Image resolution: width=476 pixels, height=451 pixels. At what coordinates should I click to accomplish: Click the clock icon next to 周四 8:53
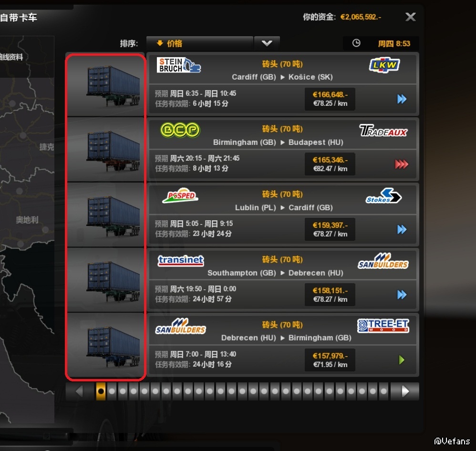coord(356,43)
